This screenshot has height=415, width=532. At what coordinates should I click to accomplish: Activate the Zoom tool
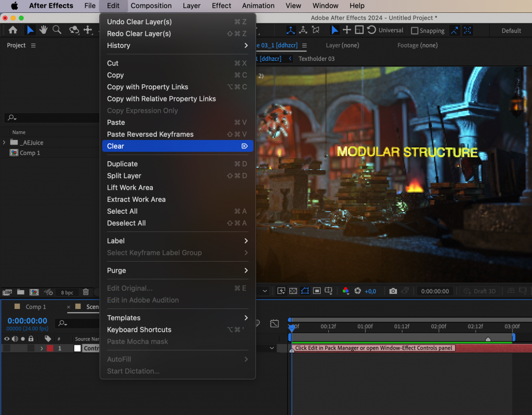57,30
